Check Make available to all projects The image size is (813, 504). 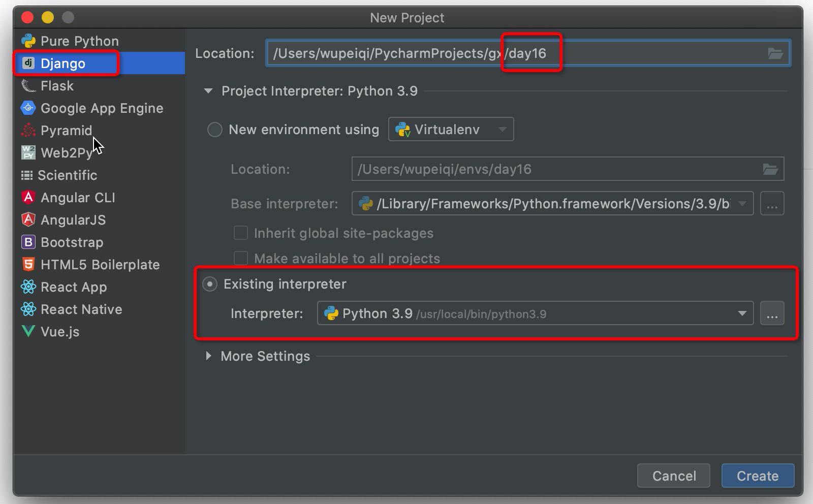(x=240, y=259)
